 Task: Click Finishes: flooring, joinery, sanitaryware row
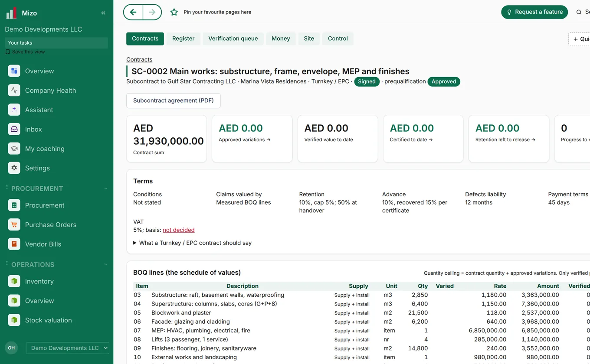(361, 348)
